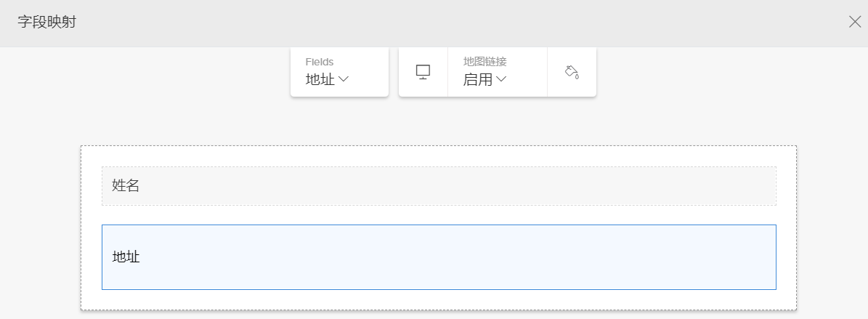Click the gray "Fields" label
The image size is (868, 319).
pos(320,62)
